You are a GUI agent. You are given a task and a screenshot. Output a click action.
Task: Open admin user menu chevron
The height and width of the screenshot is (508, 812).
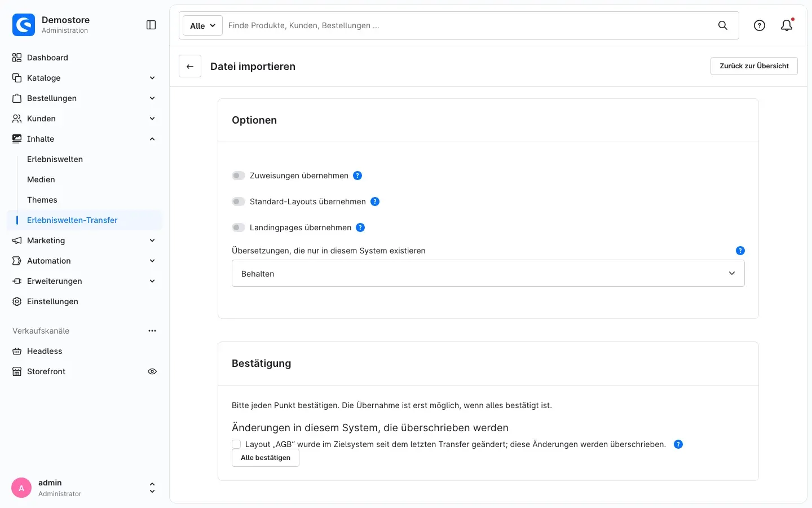(x=152, y=488)
